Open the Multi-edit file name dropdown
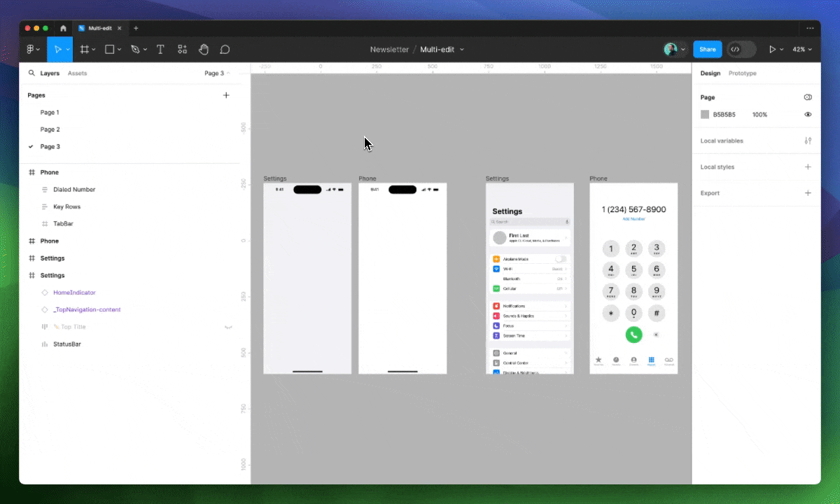840x504 pixels. click(x=442, y=50)
